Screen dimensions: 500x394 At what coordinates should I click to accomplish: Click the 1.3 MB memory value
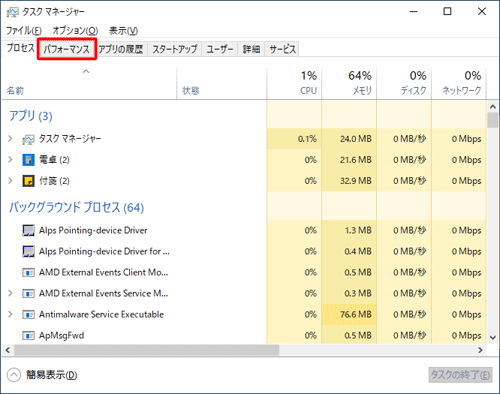pos(358,230)
